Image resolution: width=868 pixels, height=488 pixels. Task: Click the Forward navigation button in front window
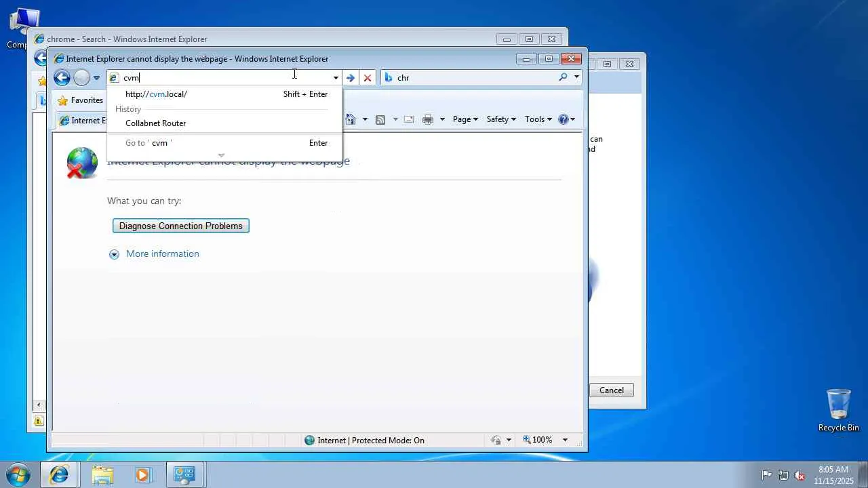pyautogui.click(x=81, y=78)
